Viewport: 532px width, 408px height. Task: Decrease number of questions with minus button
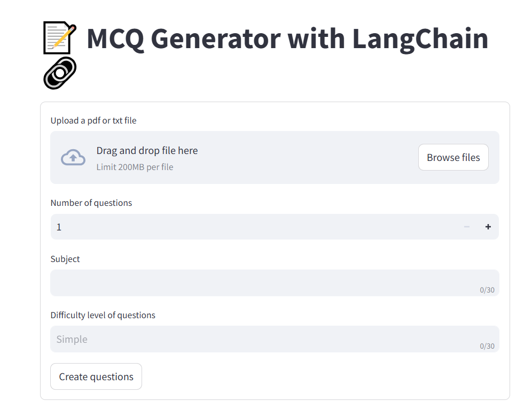point(467,227)
